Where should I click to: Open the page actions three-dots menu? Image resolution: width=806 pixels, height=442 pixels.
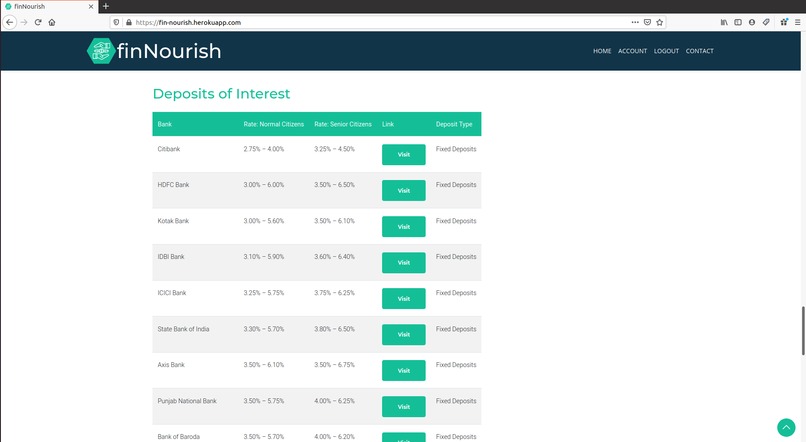pos(635,22)
